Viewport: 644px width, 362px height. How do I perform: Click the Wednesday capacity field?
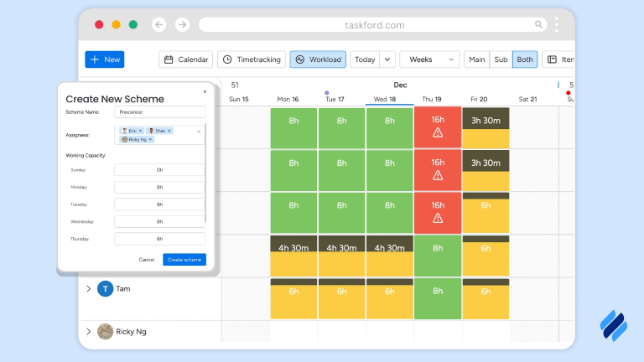(159, 221)
